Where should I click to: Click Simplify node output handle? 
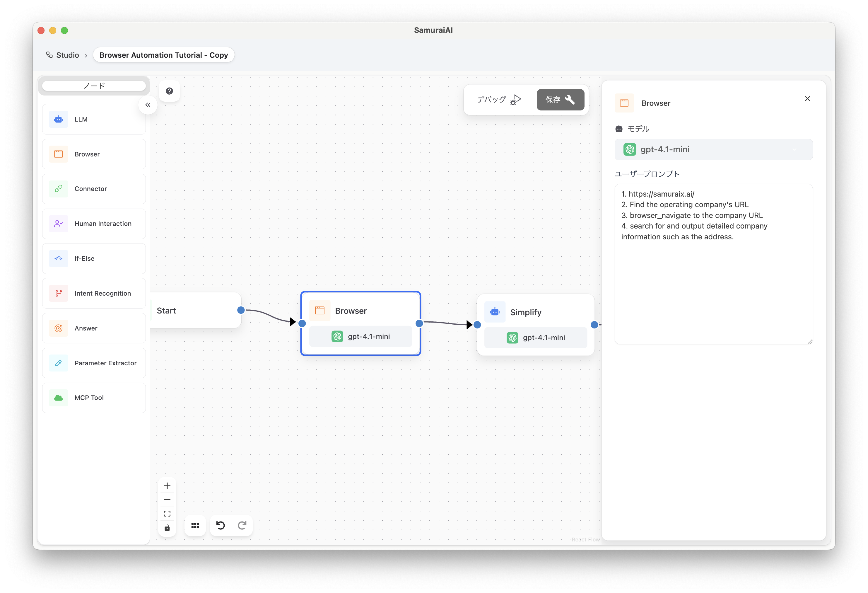(594, 324)
